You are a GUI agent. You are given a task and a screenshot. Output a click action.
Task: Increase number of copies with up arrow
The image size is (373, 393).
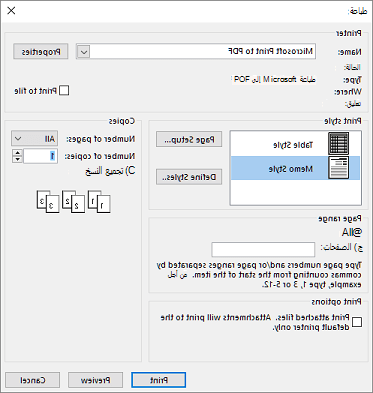click(x=17, y=153)
